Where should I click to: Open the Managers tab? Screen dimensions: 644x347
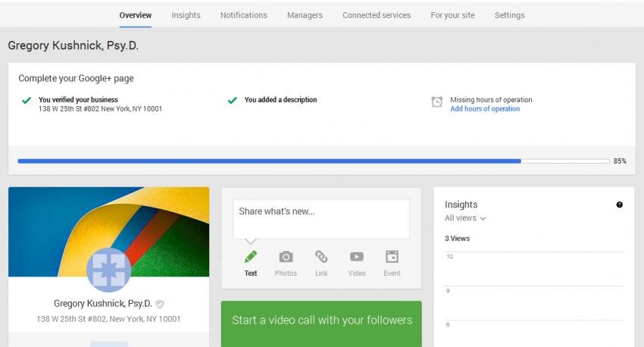[x=305, y=15]
